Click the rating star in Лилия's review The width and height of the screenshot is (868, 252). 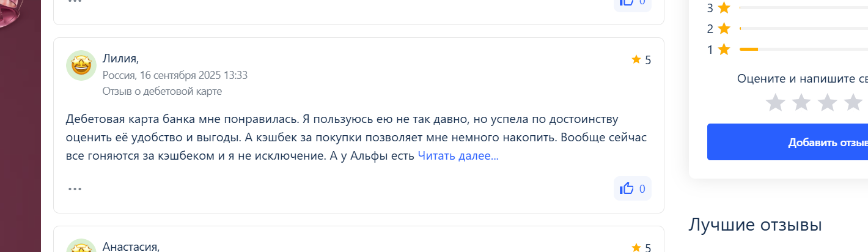coord(636,59)
